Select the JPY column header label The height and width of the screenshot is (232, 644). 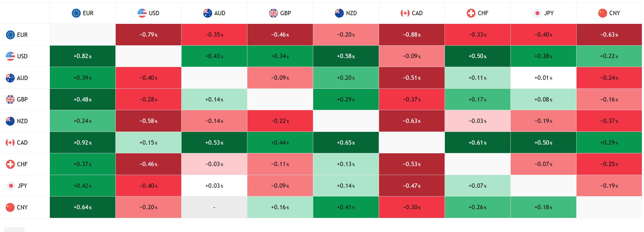[549, 13]
